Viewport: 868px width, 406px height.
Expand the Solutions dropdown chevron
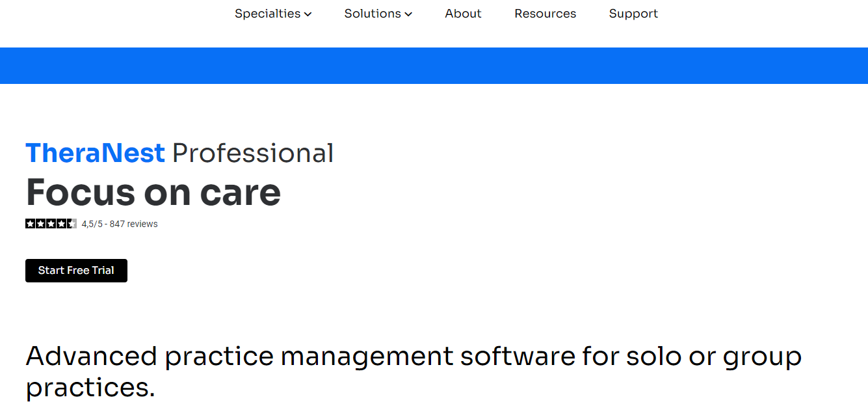(x=408, y=14)
